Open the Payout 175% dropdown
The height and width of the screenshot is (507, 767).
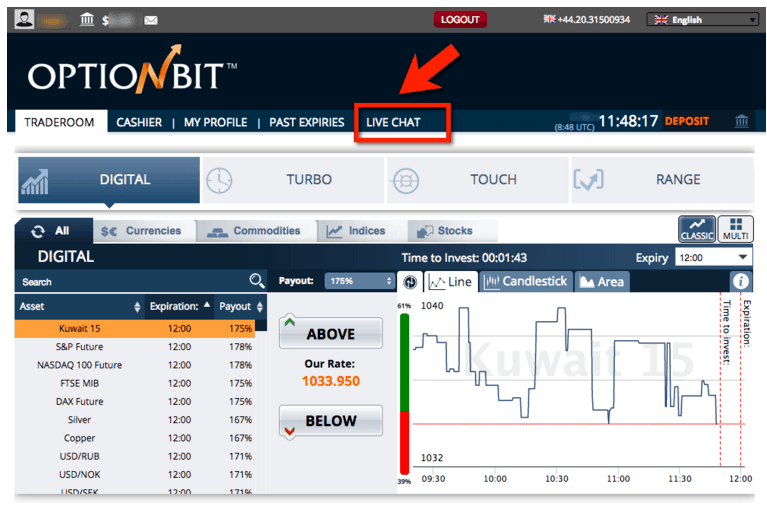360,281
